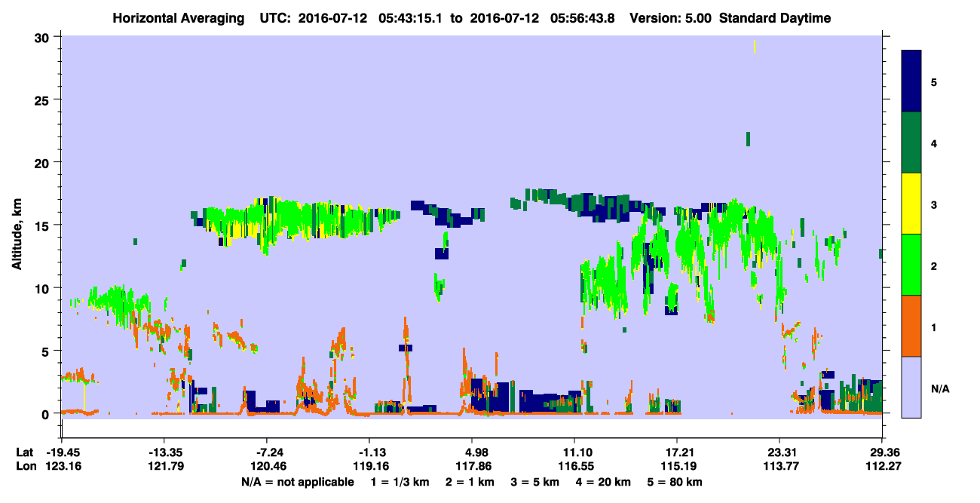This screenshot has width=980, height=503.
Task: Click longitude value 117.86
Action: coord(472,466)
